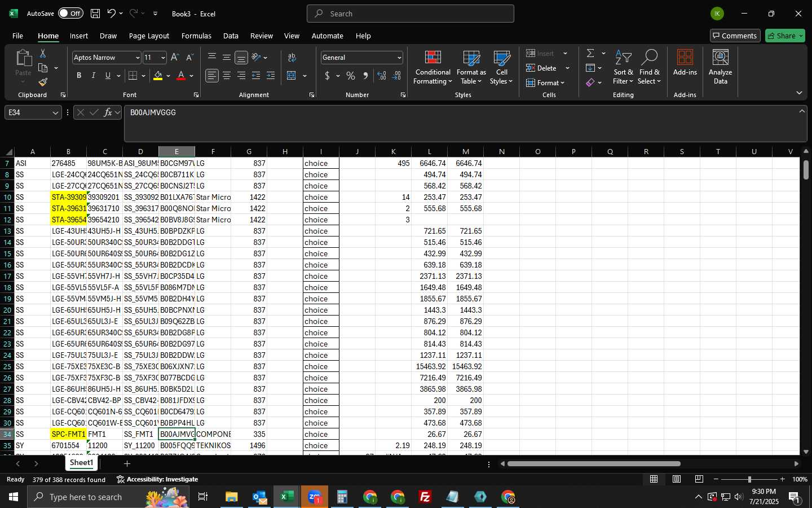The height and width of the screenshot is (508, 812).
Task: Toggle Center alignment
Action: click(227, 76)
